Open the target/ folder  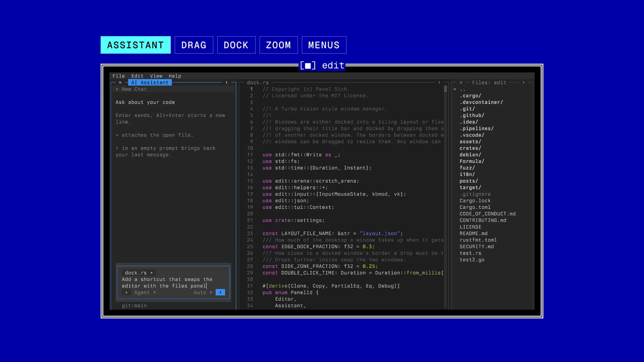[x=470, y=188]
